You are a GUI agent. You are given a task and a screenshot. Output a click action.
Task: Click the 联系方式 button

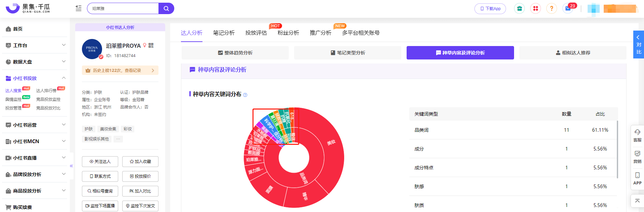[x=100, y=176]
